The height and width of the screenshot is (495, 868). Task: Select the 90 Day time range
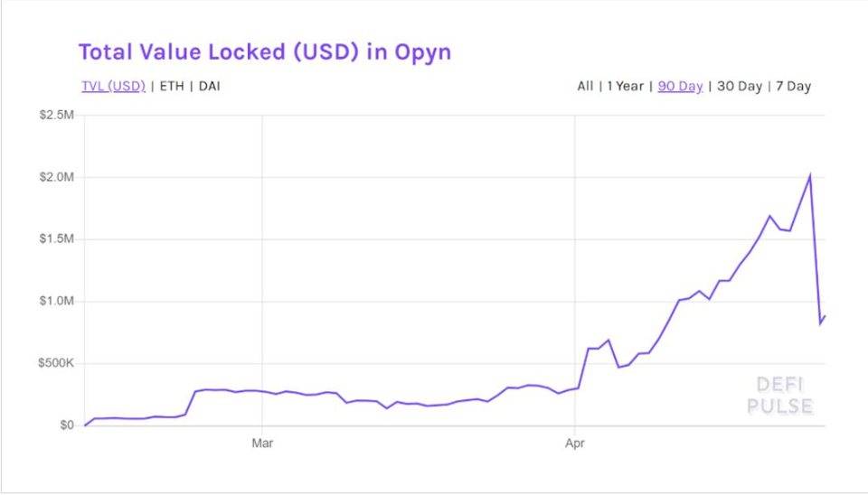(x=680, y=87)
